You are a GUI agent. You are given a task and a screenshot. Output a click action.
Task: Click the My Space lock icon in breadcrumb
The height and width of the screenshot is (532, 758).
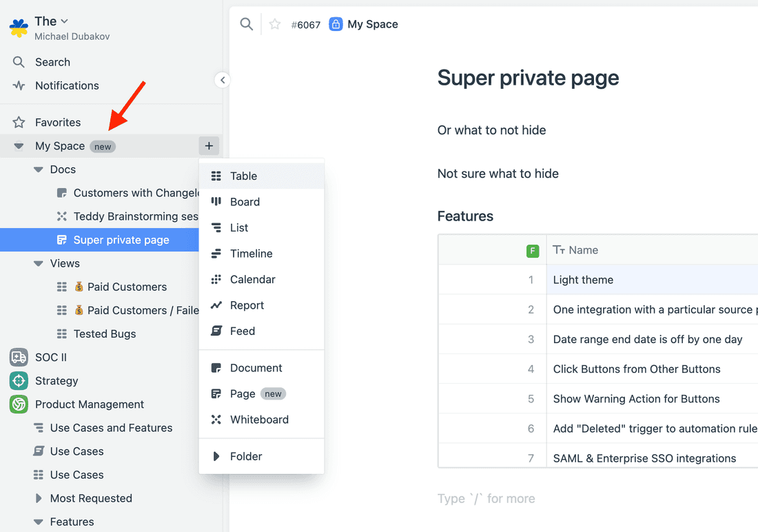click(x=336, y=24)
